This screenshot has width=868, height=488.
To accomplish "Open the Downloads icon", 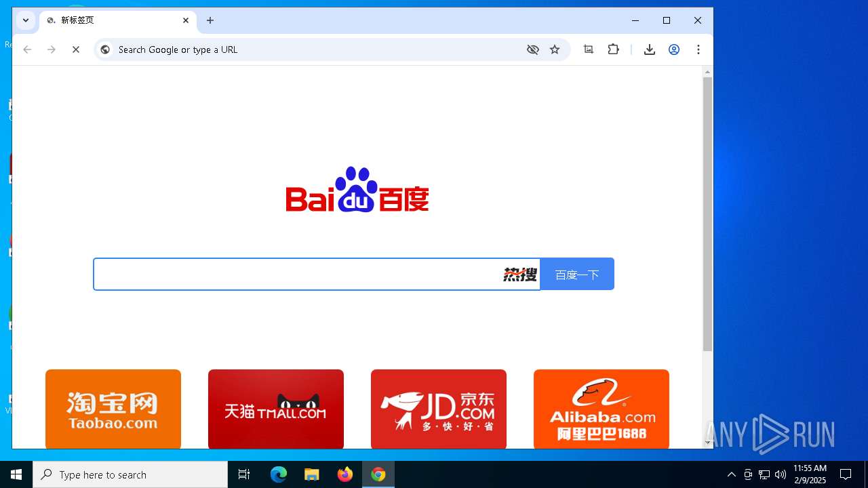I will coord(650,49).
